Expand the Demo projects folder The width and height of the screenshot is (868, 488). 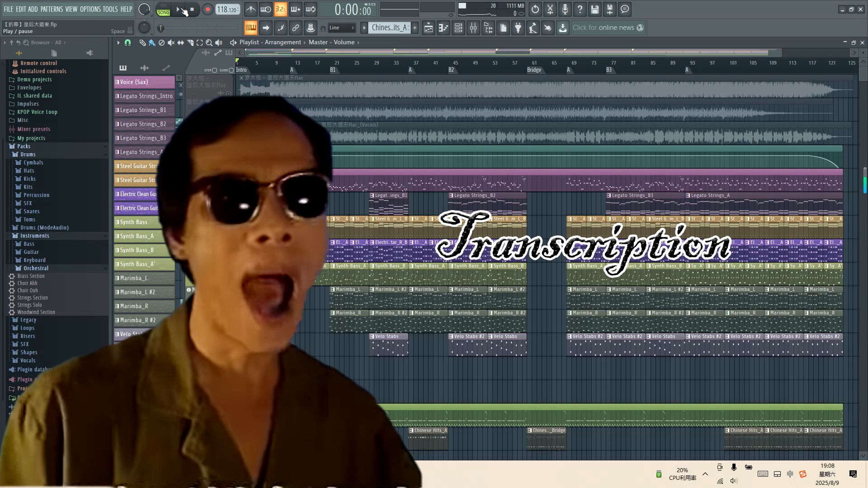coord(34,80)
